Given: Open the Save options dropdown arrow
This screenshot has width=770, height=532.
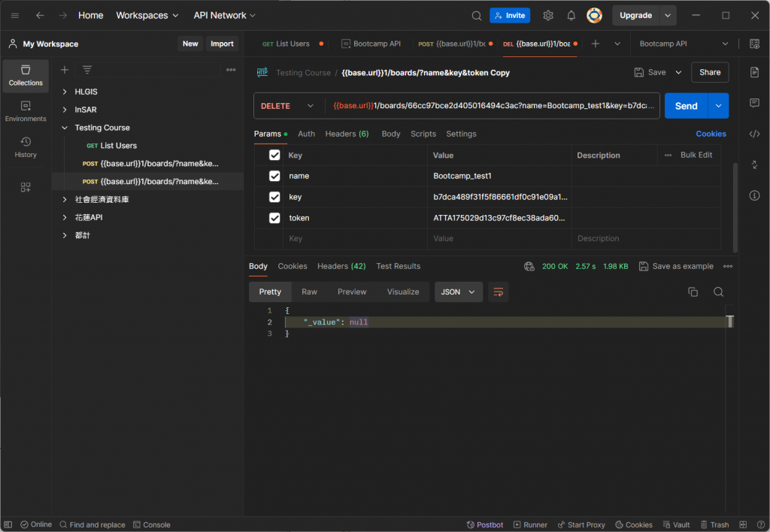Looking at the screenshot, I should click(x=679, y=73).
